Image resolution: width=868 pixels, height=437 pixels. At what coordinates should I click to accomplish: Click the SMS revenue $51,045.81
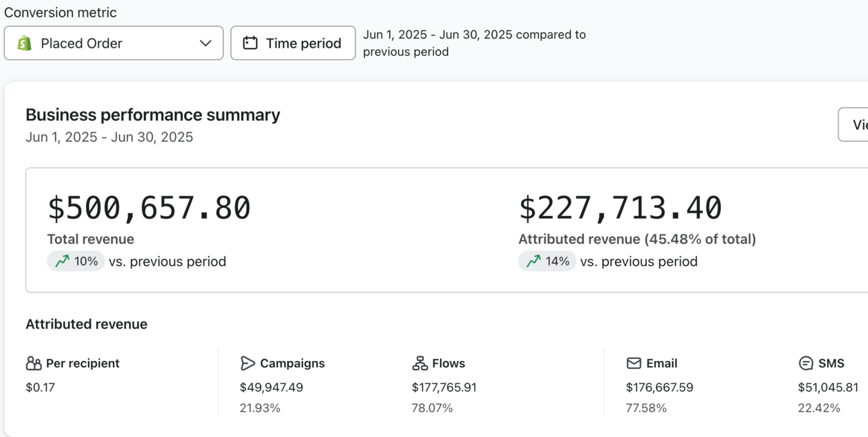[x=828, y=388]
